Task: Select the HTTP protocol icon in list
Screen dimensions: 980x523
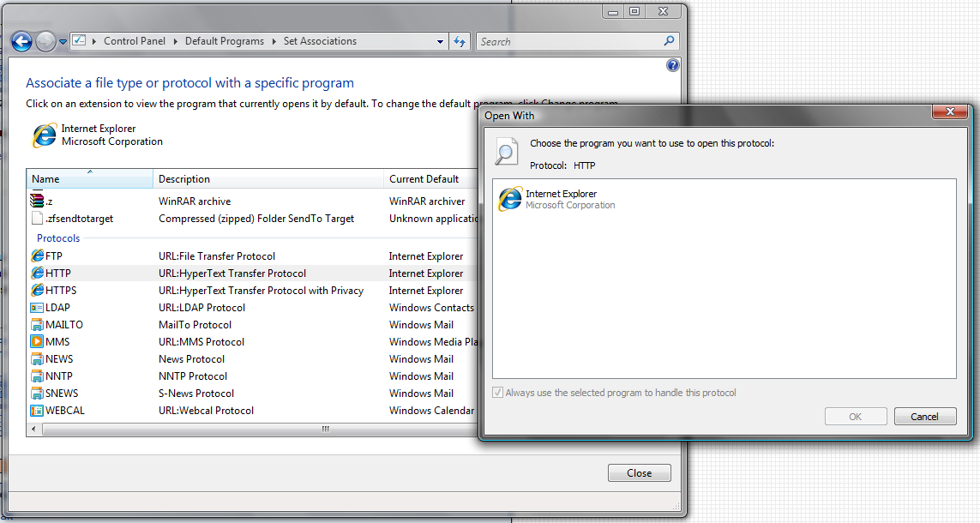Action: (37, 273)
